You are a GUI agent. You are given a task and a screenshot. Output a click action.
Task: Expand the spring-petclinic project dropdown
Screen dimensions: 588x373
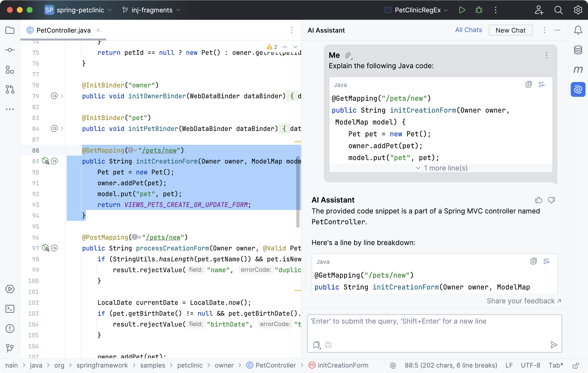tap(111, 9)
